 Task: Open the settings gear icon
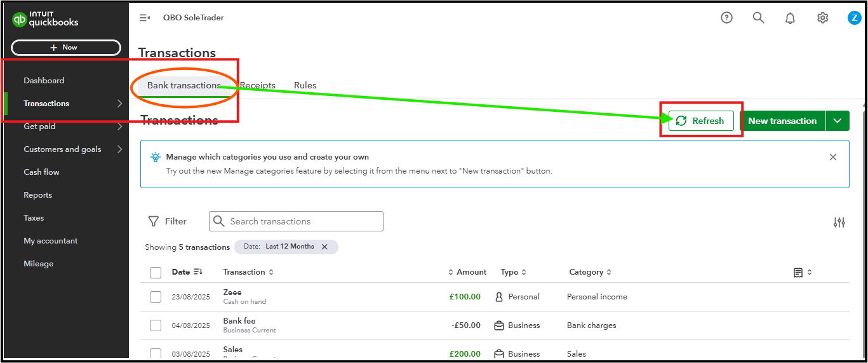tap(822, 18)
